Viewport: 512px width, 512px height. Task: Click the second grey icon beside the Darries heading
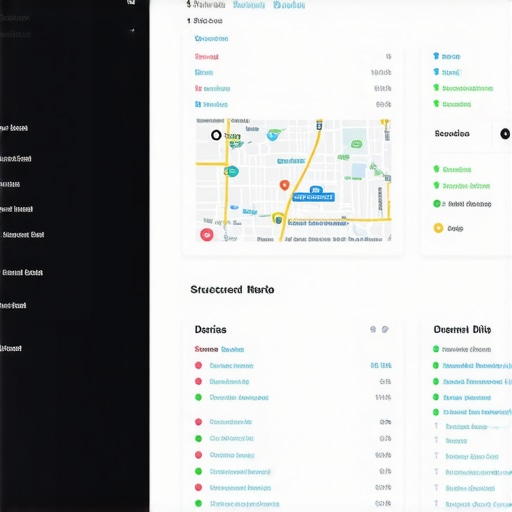coord(385,329)
